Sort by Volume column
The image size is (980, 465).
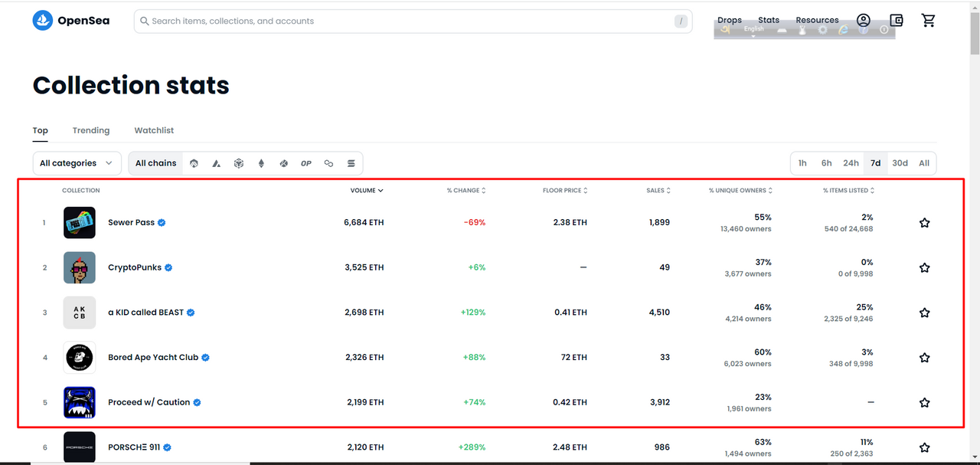pos(367,190)
